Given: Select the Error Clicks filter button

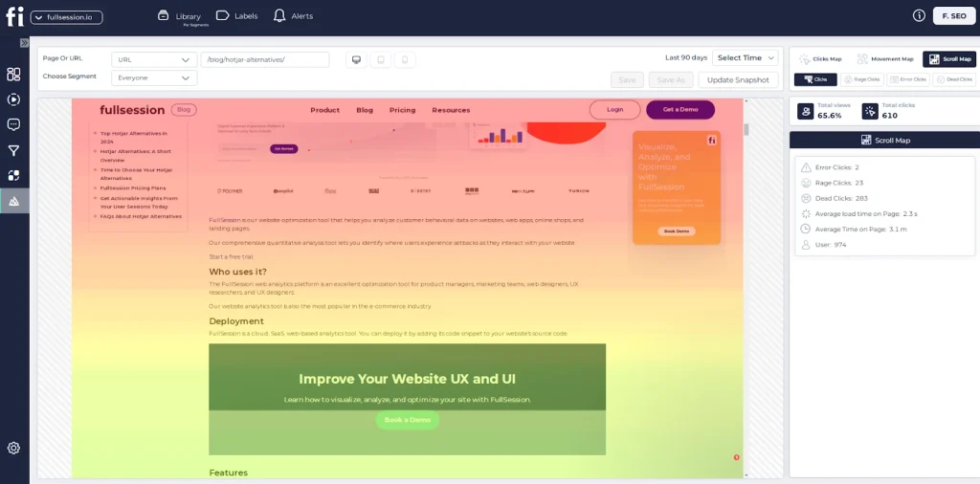Looking at the screenshot, I should (x=908, y=79).
